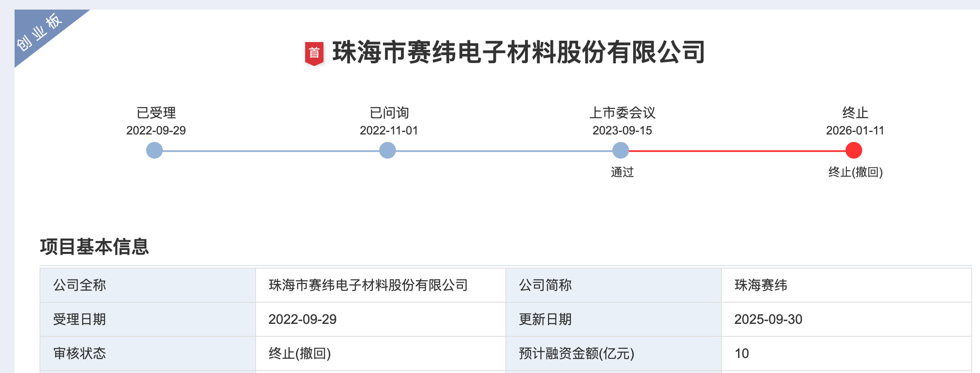Viewport: 980px width, 373px height.
Task: Click the 更新日期 value 2025-09-30
Action: [768, 319]
